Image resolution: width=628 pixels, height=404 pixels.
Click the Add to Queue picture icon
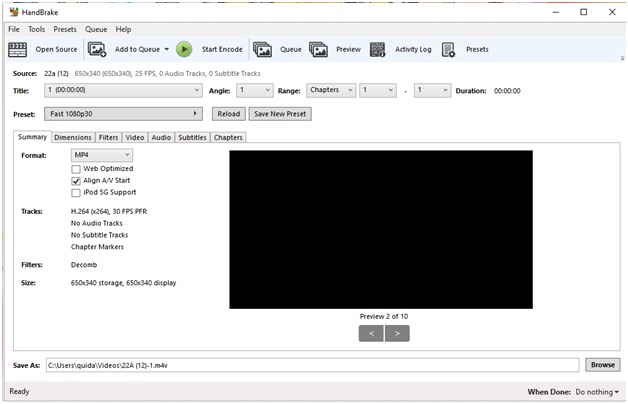97,50
